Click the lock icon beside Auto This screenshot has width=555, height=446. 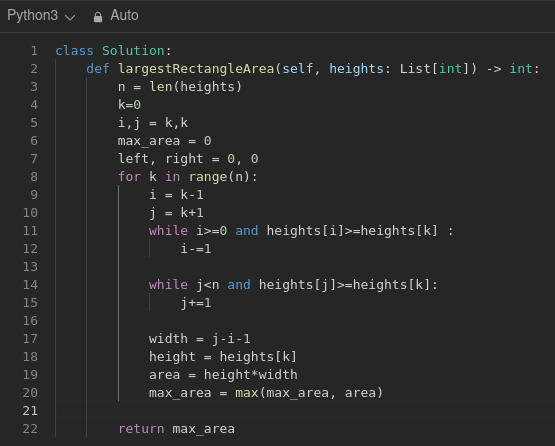98,17
